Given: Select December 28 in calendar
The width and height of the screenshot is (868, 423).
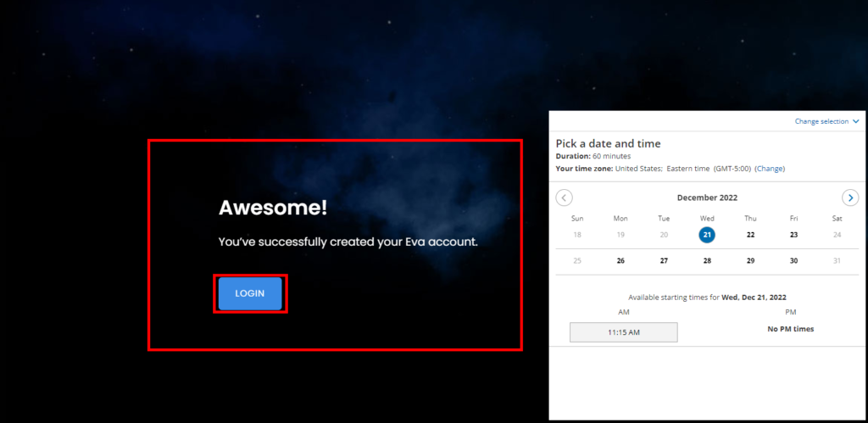Looking at the screenshot, I should (x=707, y=261).
